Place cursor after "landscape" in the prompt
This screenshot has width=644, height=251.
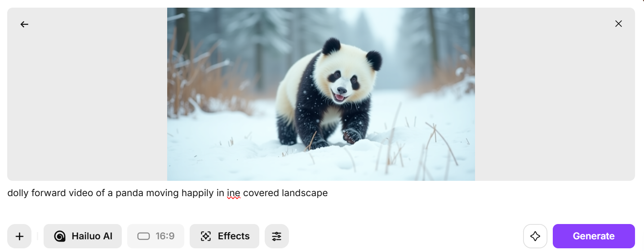click(x=329, y=193)
